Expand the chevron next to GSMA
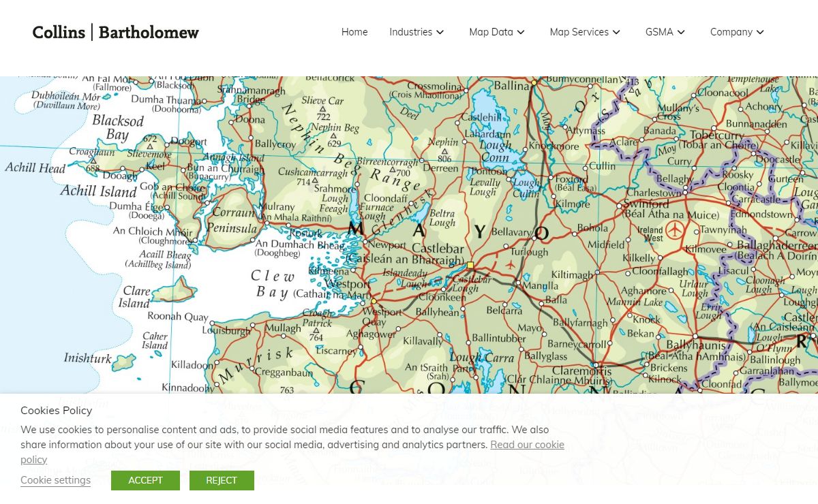Viewport: 818px width, 504px height. 681,32
